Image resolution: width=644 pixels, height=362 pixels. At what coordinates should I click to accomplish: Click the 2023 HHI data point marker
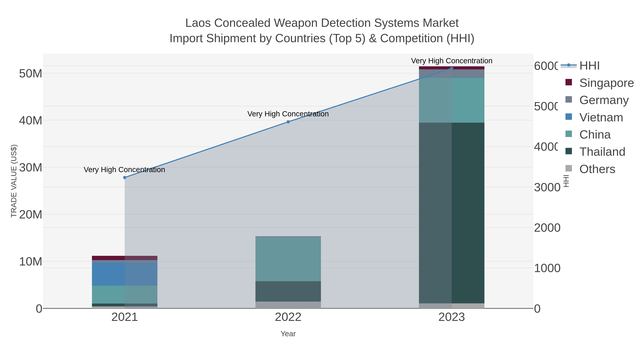(x=452, y=68)
